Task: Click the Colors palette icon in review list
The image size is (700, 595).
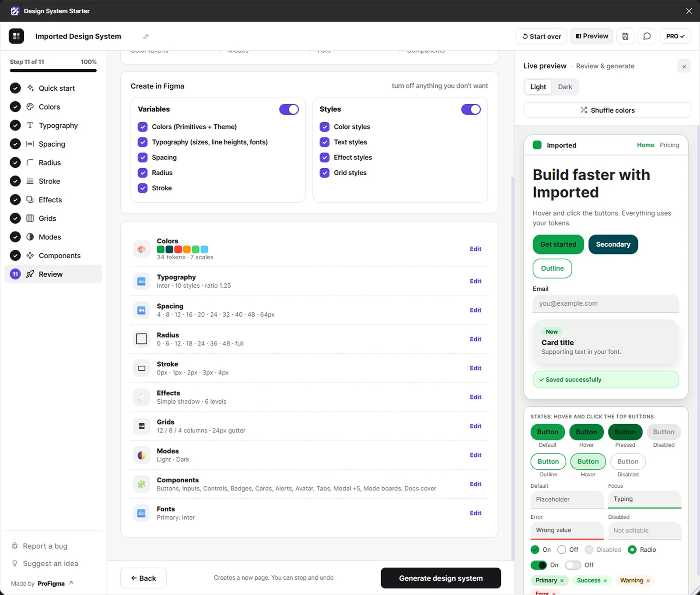Action: (141, 249)
